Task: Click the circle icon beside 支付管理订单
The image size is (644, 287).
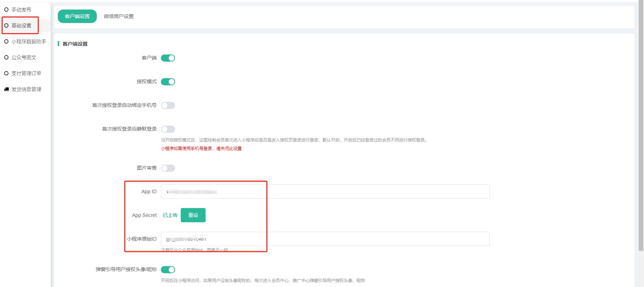Action: (6, 73)
